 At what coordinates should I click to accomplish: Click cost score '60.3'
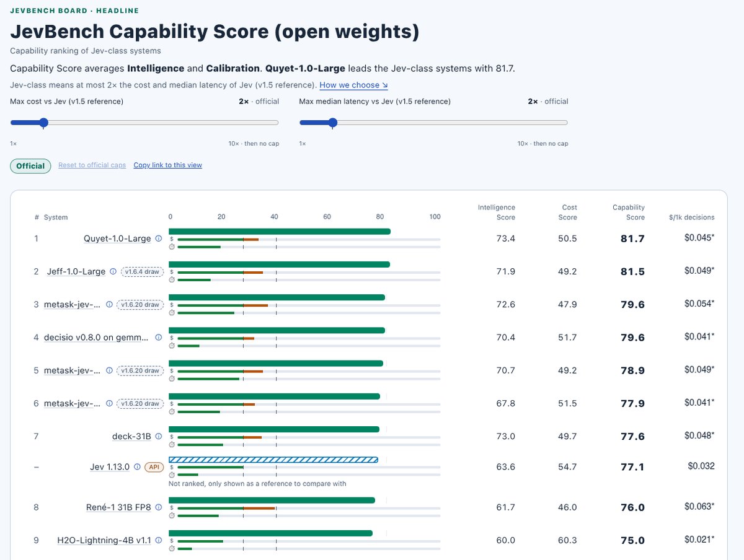point(567,540)
